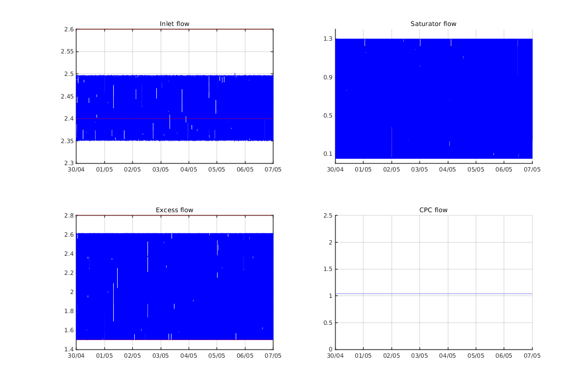Click the 30/04 date label under CPC flow
The width and height of the screenshot is (588, 392).
pos(335,356)
